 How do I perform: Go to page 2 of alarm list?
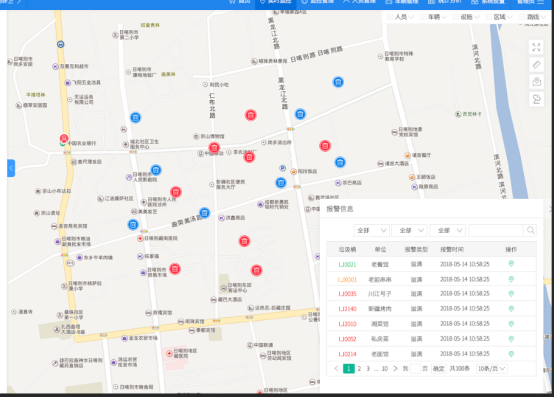click(359, 368)
